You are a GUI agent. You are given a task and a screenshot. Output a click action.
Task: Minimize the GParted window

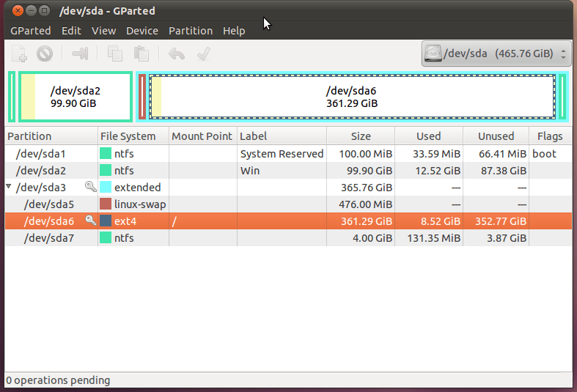coord(31,11)
